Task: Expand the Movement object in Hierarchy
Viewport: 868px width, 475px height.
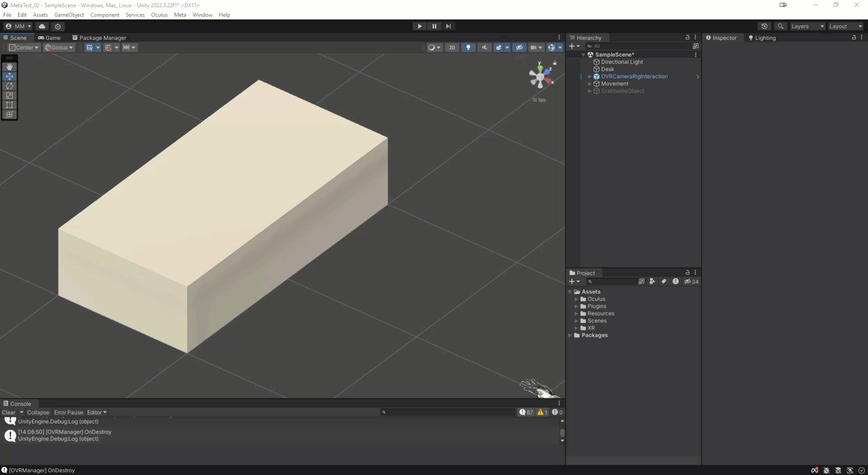Action: click(589, 84)
